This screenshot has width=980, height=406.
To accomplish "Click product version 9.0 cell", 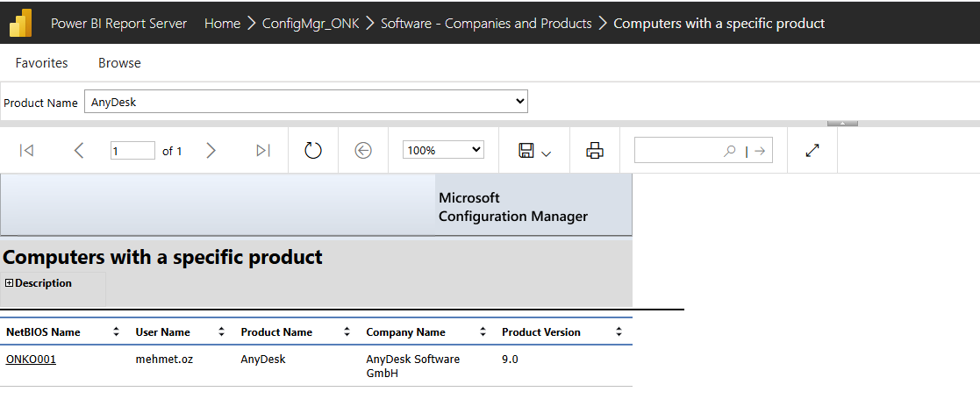I will 510,360.
